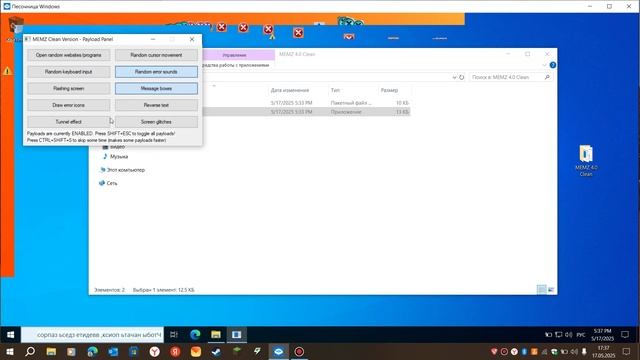Open File Explorer on the host taskbar
The height and width of the screenshot is (360, 640).
click(51, 351)
